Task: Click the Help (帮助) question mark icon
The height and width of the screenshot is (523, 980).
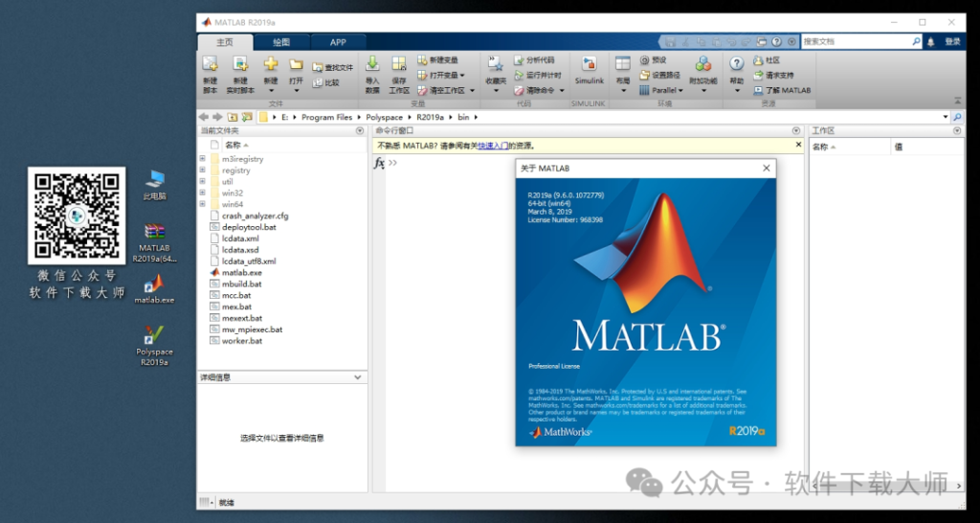Action: pos(737,63)
